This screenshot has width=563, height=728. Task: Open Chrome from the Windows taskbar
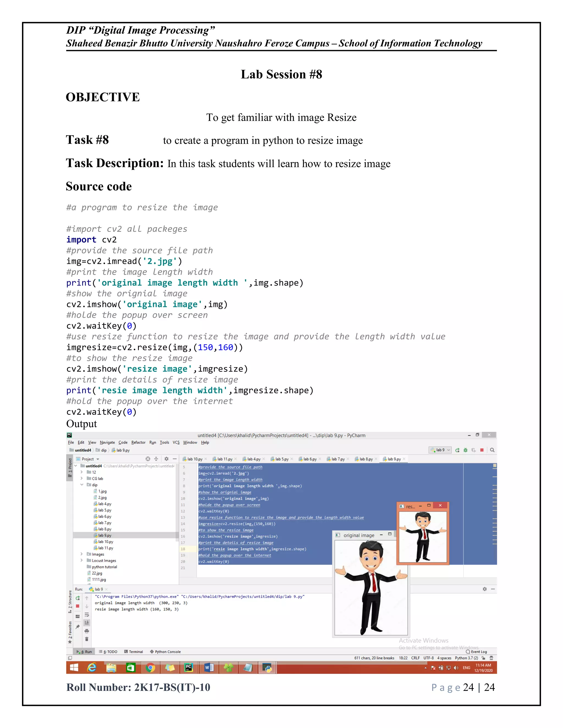click(150, 668)
